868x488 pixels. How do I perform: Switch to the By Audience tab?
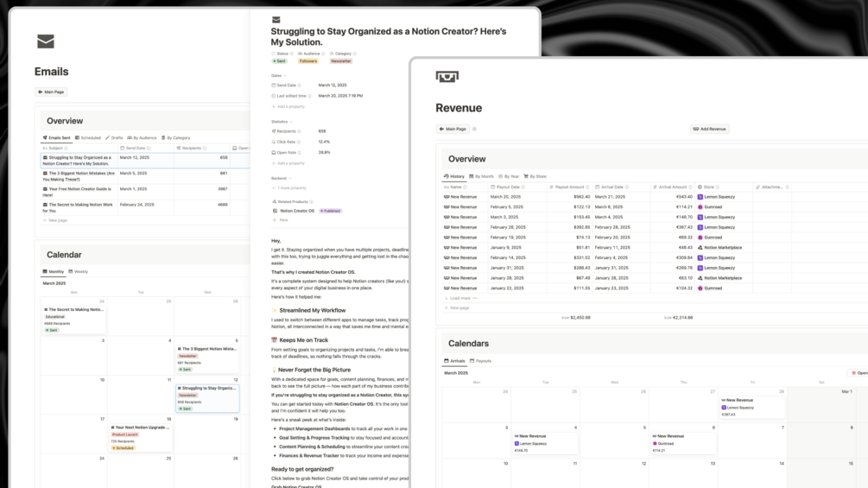(x=142, y=138)
